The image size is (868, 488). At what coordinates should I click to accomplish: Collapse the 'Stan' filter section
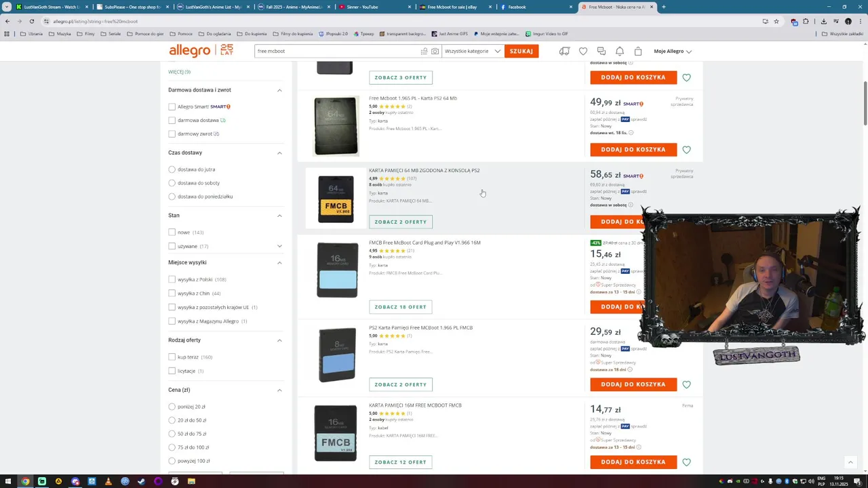click(279, 216)
